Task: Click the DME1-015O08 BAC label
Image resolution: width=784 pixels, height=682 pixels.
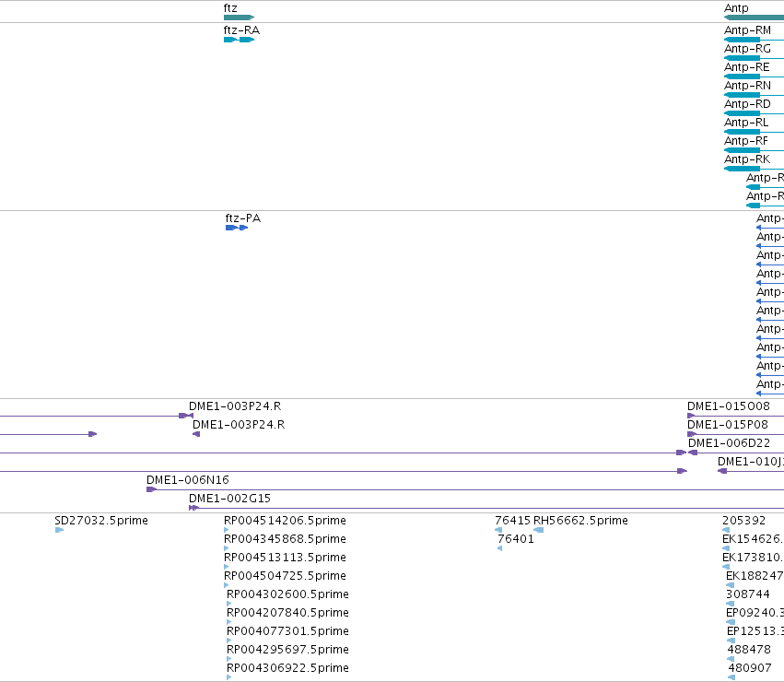Action: (x=729, y=406)
